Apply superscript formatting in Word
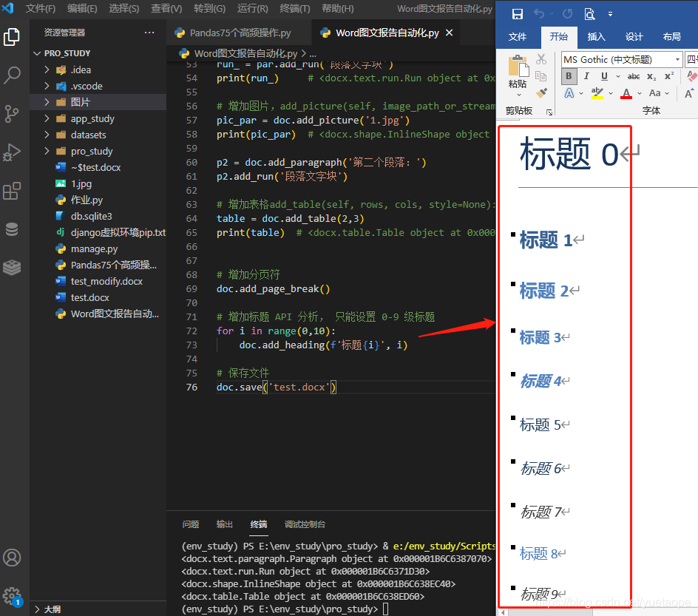This screenshot has height=616, width=698. pos(668,77)
